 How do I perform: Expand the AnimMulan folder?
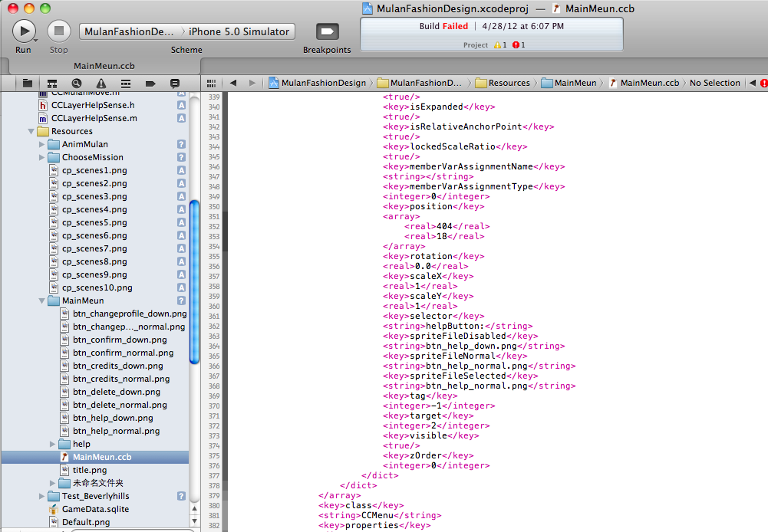[42, 144]
